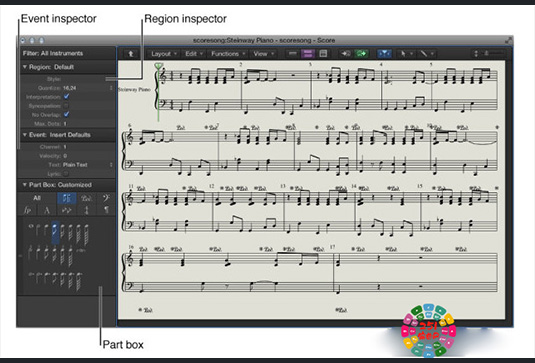Choose the dynamics fp group in Part Box

point(27,210)
